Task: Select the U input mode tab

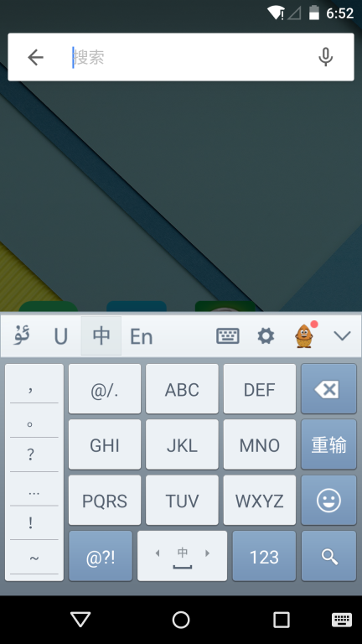Action: (x=60, y=337)
